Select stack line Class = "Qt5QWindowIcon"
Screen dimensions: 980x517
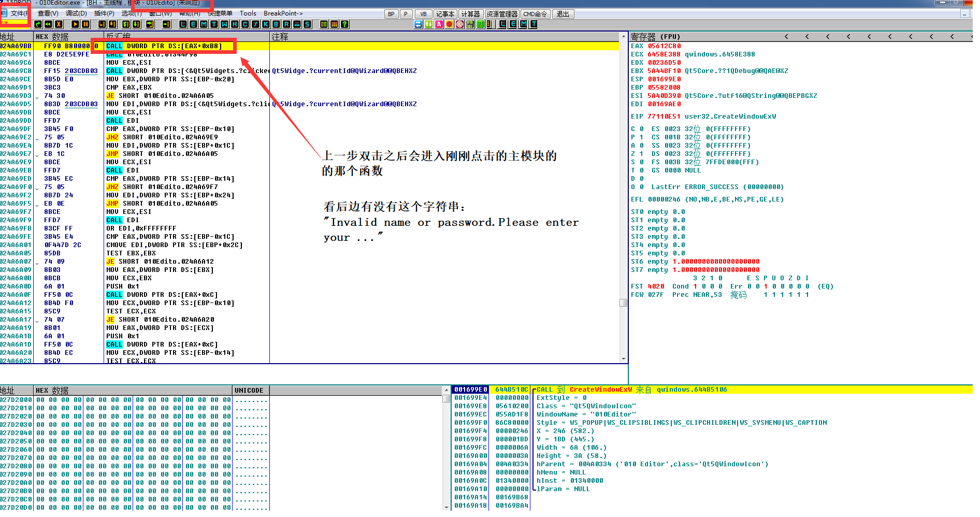586,406
